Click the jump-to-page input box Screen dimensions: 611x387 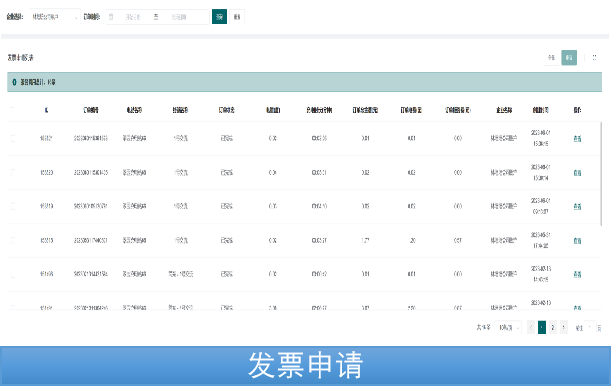(590, 328)
